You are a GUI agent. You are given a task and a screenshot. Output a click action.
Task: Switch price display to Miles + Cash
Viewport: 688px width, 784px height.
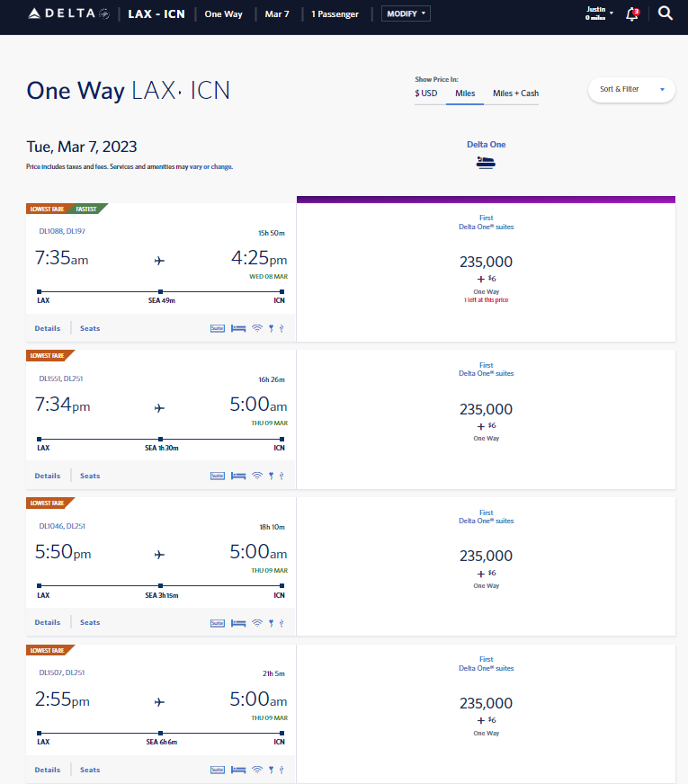pyautogui.click(x=514, y=93)
